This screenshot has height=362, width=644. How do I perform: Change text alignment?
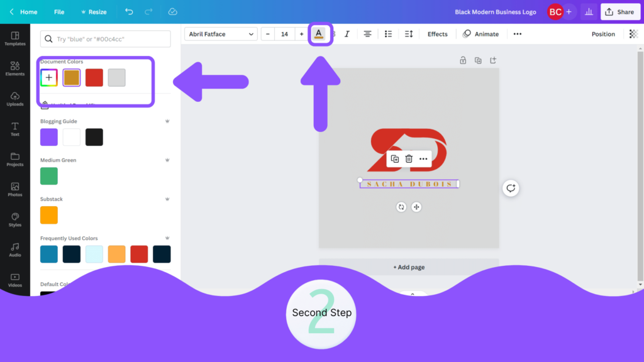coord(367,34)
